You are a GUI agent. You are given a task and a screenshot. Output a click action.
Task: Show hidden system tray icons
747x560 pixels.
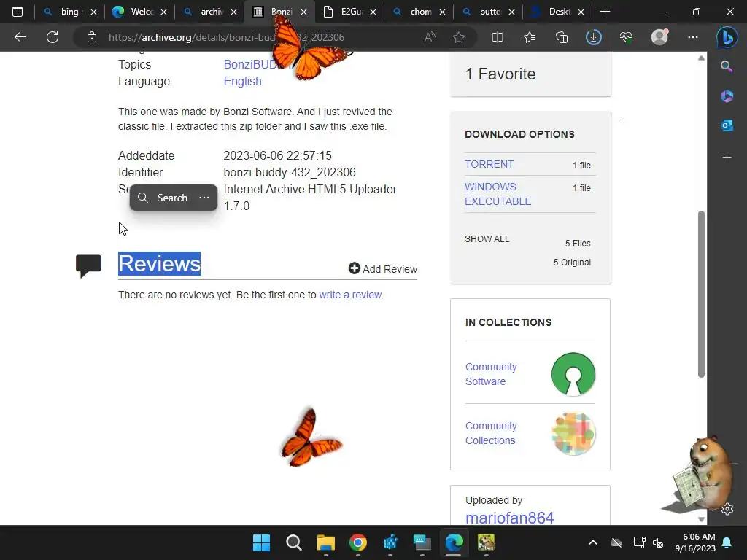click(x=592, y=542)
